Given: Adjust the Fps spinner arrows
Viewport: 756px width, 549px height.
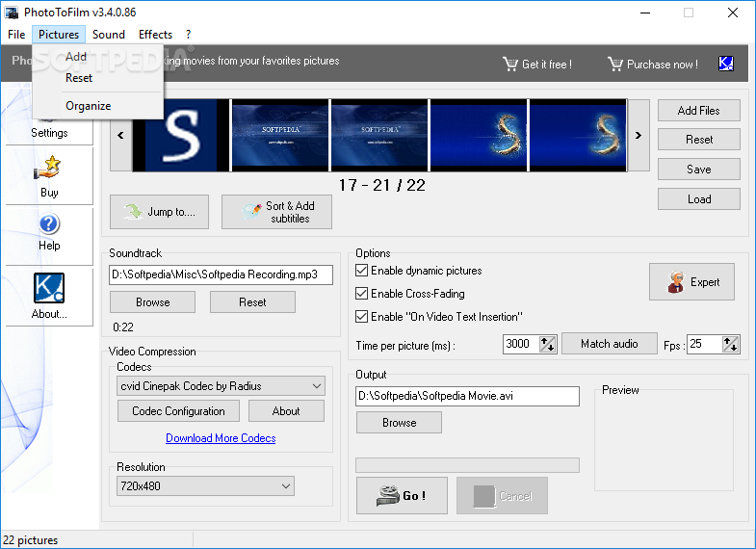Looking at the screenshot, I should (x=731, y=344).
